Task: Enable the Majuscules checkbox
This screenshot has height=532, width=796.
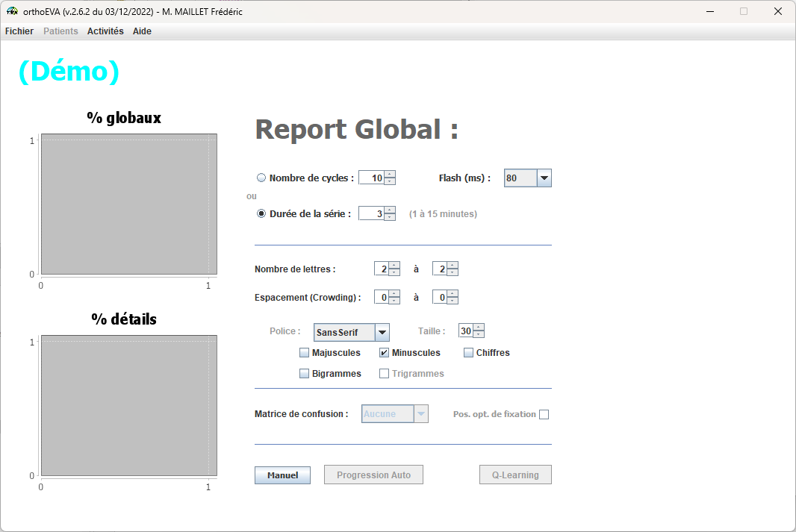Action: click(304, 353)
